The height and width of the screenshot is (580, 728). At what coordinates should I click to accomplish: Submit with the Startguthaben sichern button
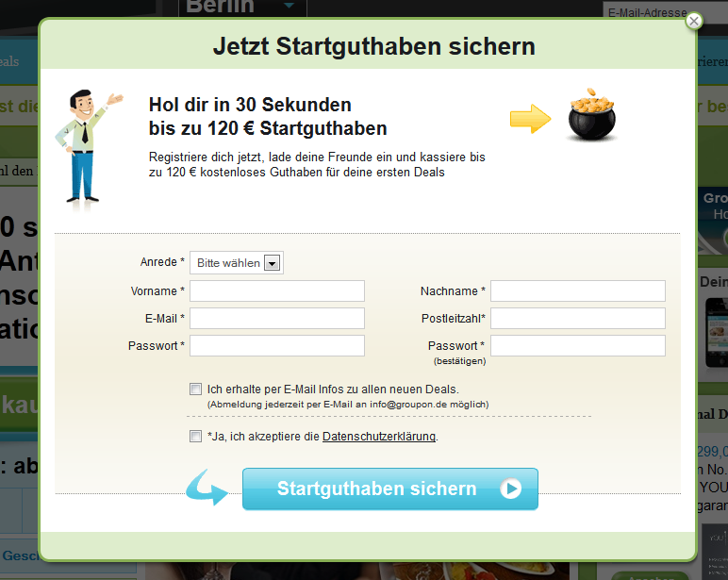coord(390,489)
